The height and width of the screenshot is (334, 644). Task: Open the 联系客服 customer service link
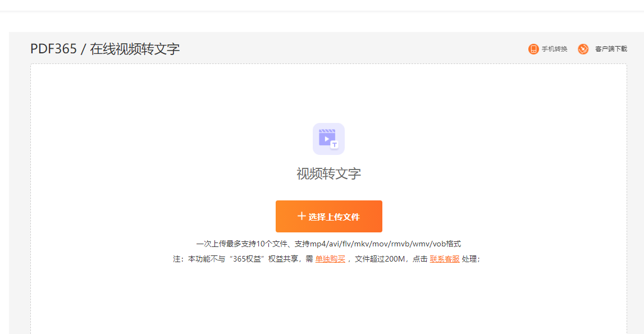[444, 259]
